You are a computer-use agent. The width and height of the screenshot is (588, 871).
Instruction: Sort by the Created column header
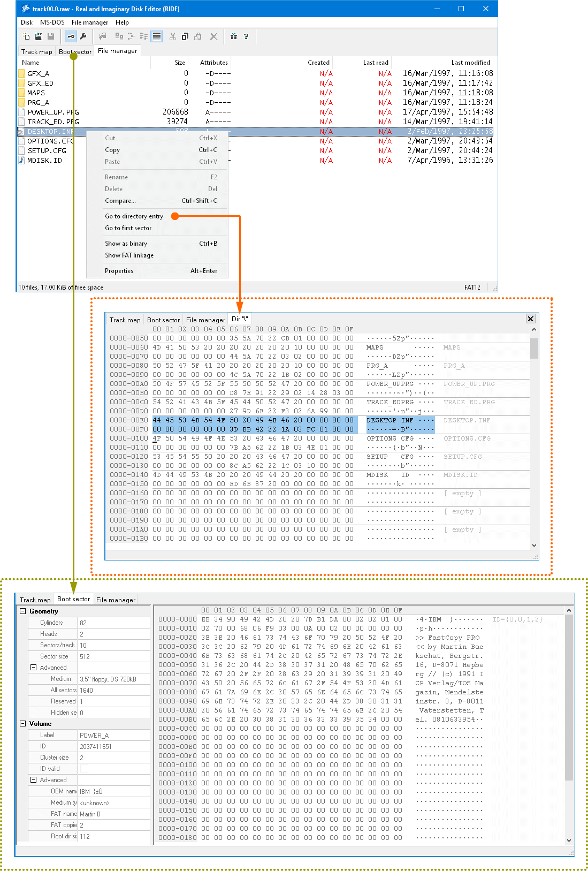281,63
